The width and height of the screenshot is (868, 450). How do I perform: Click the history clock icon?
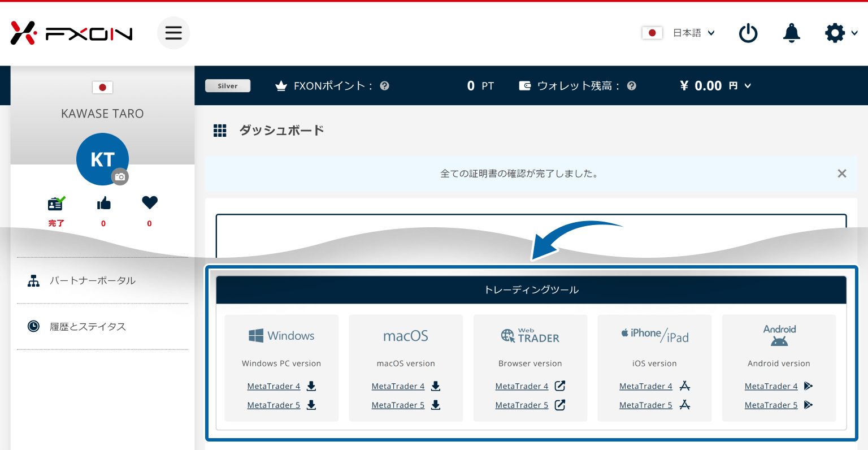(x=34, y=326)
